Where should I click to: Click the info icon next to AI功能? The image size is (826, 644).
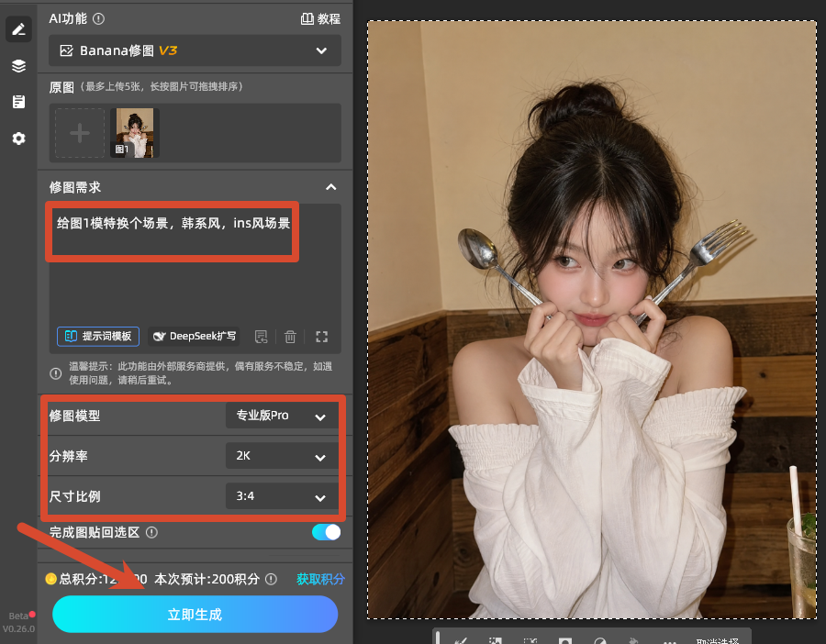98,19
